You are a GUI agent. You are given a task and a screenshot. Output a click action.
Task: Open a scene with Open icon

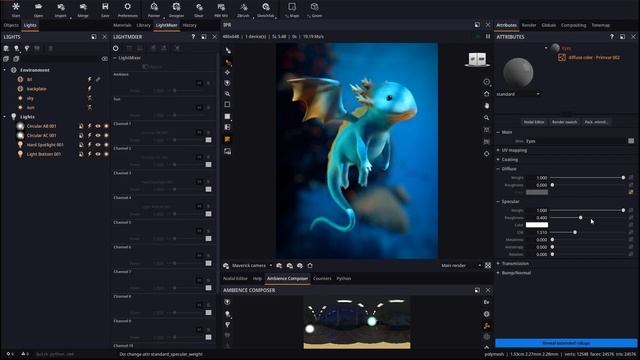[38, 7]
